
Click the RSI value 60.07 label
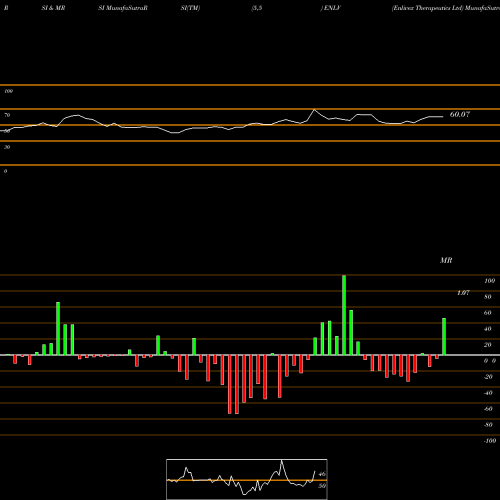click(x=460, y=114)
